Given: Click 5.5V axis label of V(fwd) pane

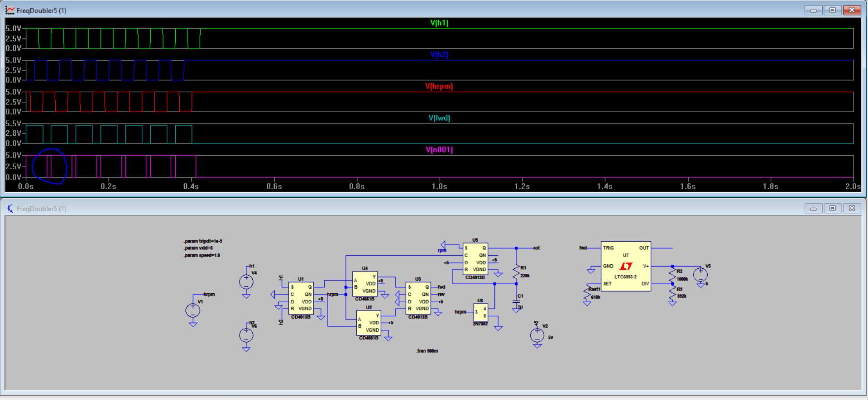Looking at the screenshot, I should pyautogui.click(x=13, y=124).
